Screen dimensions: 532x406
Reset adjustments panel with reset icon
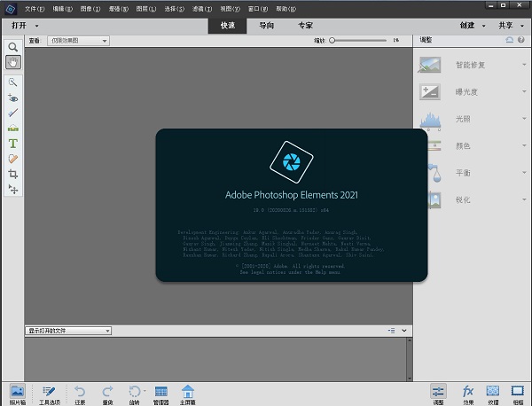click(x=509, y=40)
